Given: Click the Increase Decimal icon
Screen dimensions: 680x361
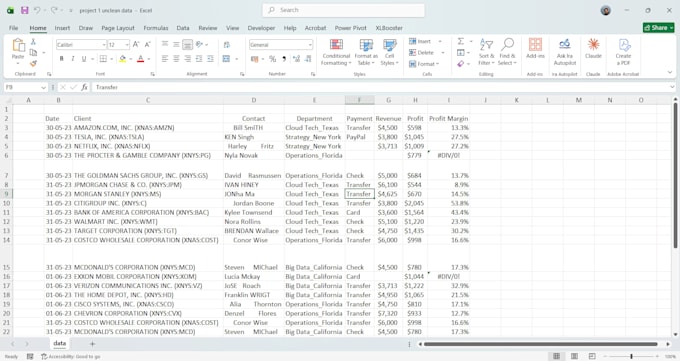Looking at the screenshot, I should [x=297, y=59].
